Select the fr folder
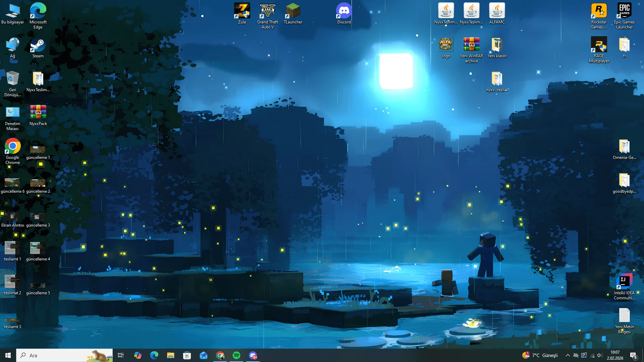644x362 pixels. tap(624, 48)
